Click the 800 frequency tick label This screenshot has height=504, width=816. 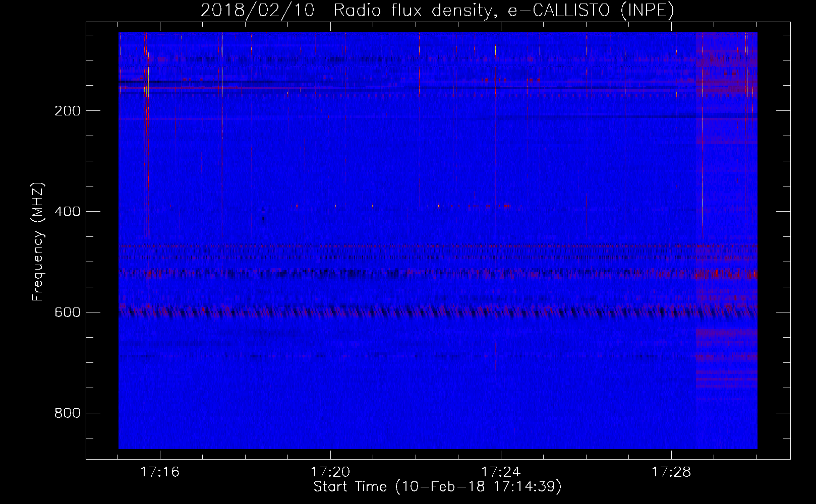tap(68, 413)
